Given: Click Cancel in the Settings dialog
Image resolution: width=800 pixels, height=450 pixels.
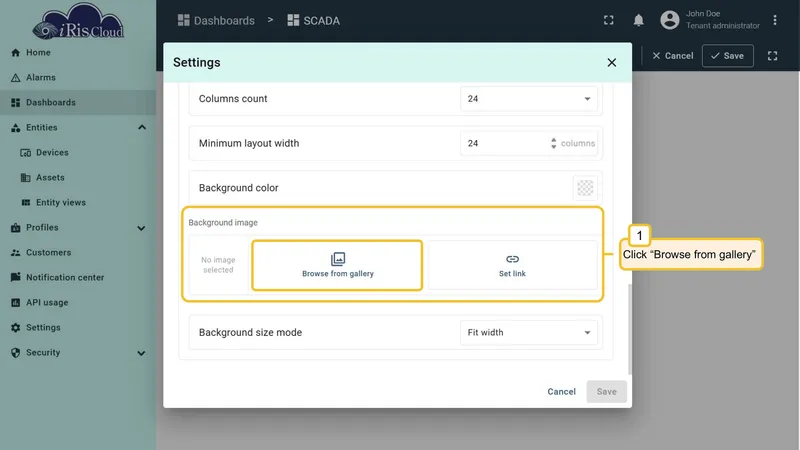Looking at the screenshot, I should (x=561, y=392).
